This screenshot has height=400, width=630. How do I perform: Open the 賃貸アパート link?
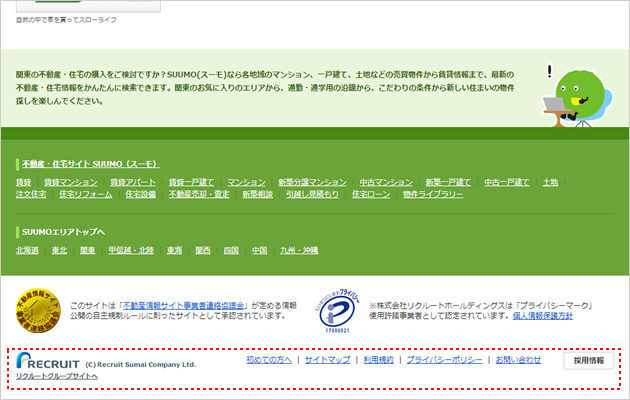[x=133, y=182]
